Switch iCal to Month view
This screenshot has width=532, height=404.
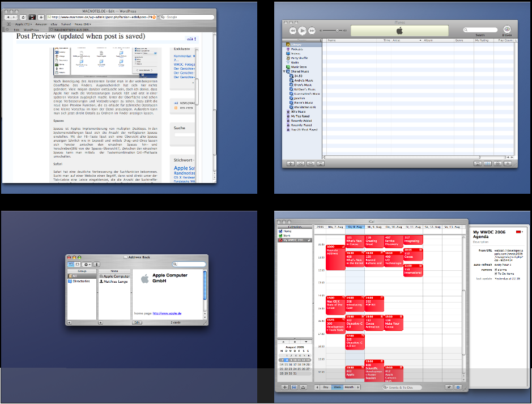(x=349, y=387)
